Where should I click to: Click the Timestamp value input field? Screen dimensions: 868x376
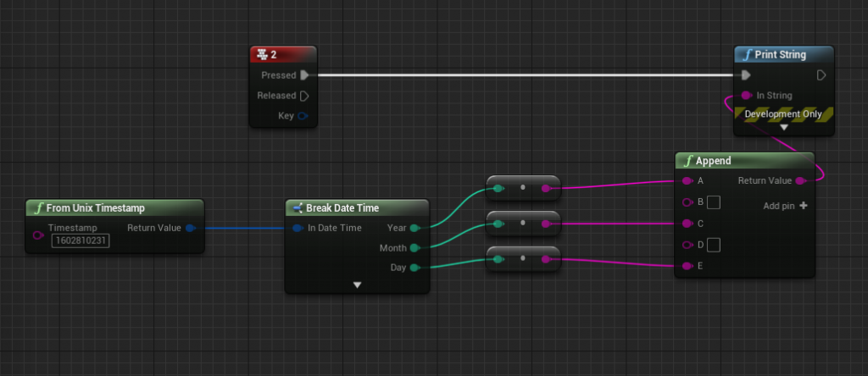pyautogui.click(x=81, y=241)
